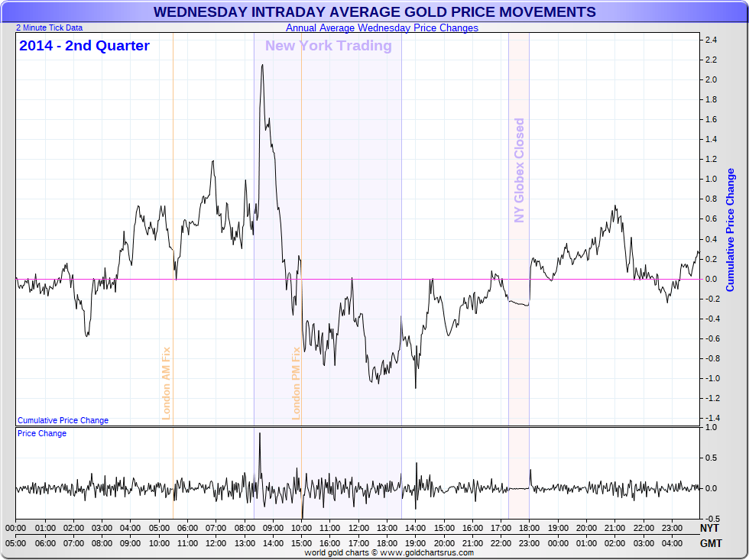Viewport: 749px width, 560px height.
Task: Click the 2.0 value on the right axis
Action: coord(711,79)
